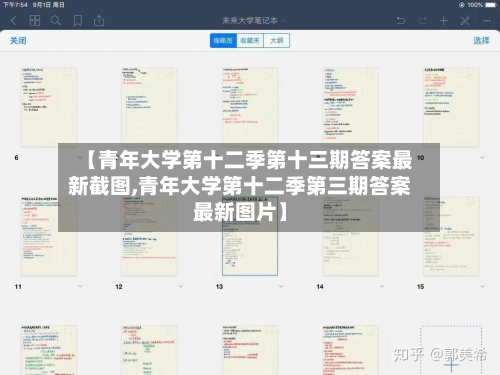
Task: Redo with the greyed arrow icon
Action: [x=423, y=21]
